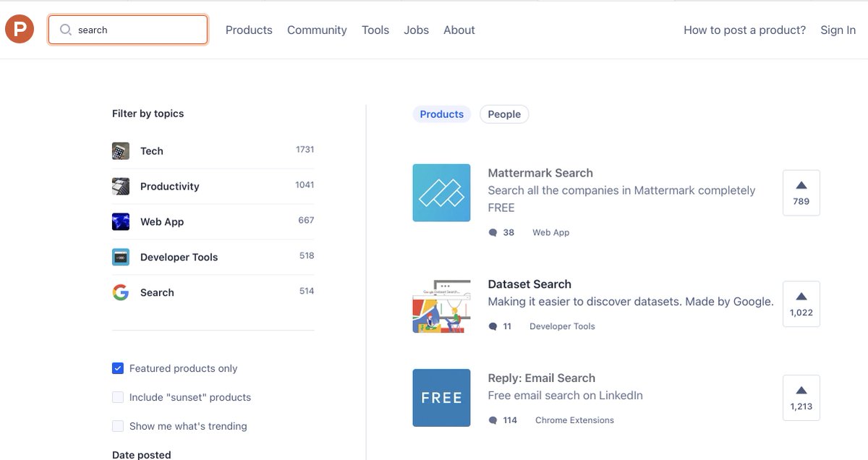Open the Dataset Search title link

(x=529, y=284)
